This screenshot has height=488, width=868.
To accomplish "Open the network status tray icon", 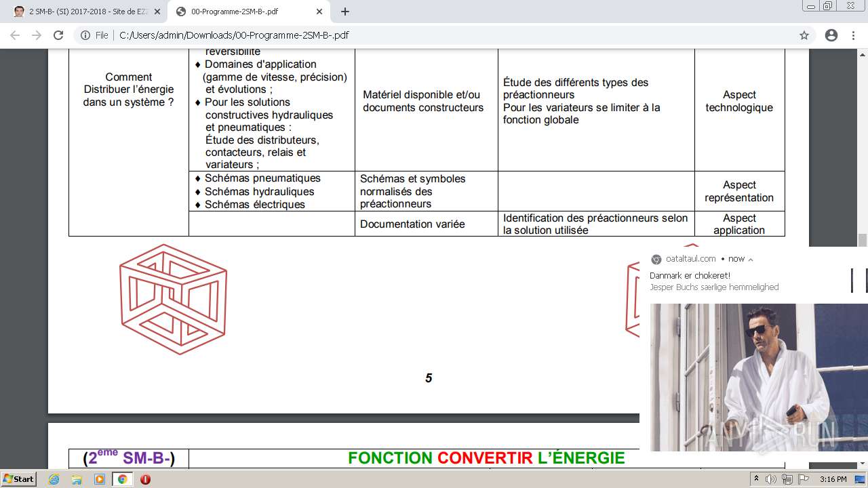I will point(787,479).
